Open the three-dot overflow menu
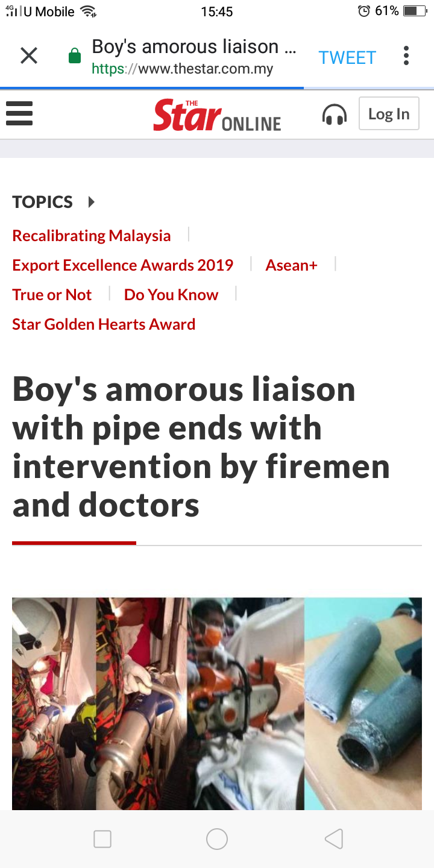 (406, 56)
